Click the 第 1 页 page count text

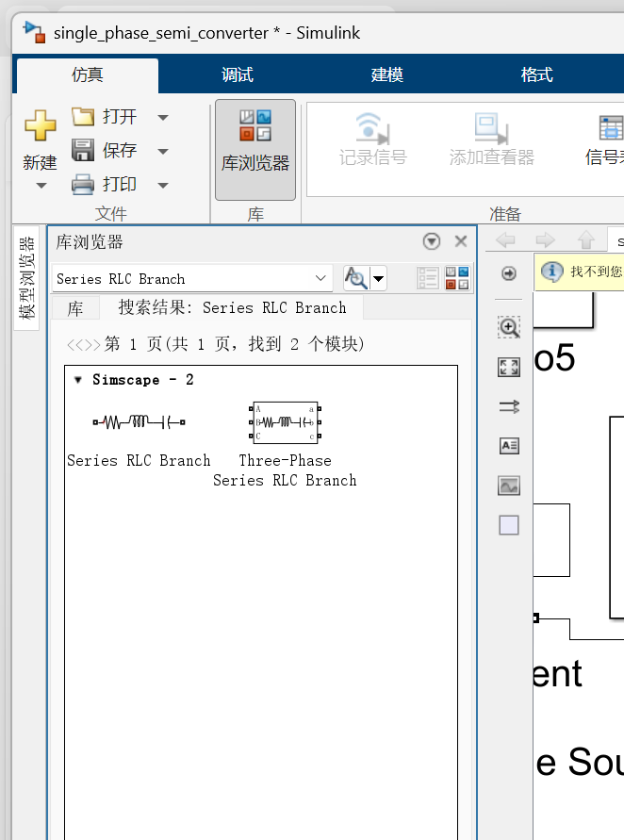click(234, 344)
